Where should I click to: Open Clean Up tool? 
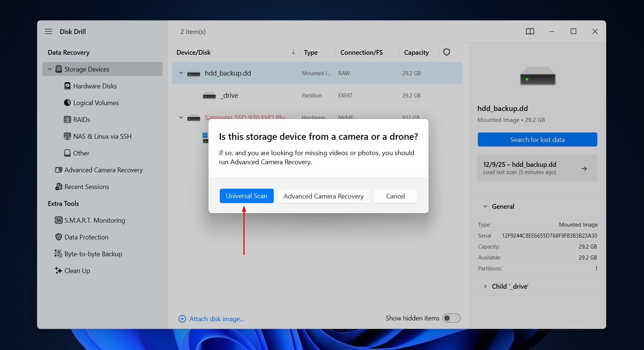click(77, 271)
